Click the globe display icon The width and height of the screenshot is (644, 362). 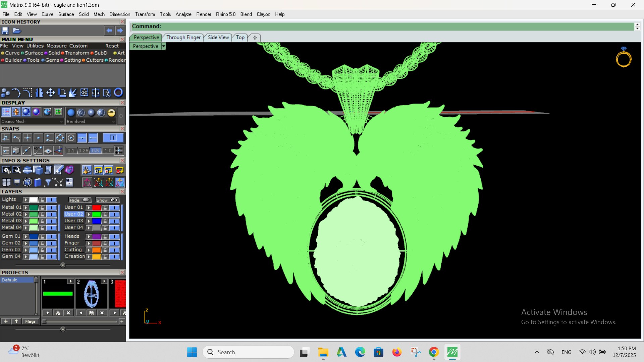click(47, 112)
